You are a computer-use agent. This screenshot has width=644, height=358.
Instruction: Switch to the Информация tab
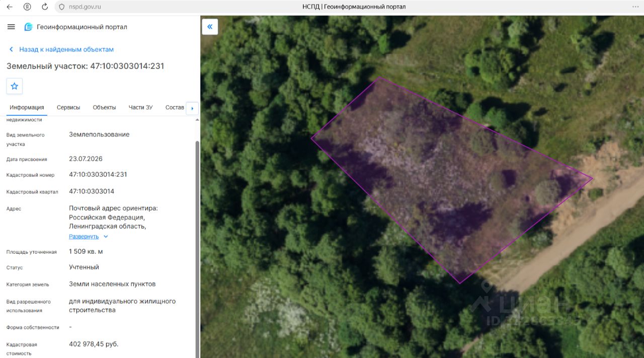pyautogui.click(x=27, y=107)
